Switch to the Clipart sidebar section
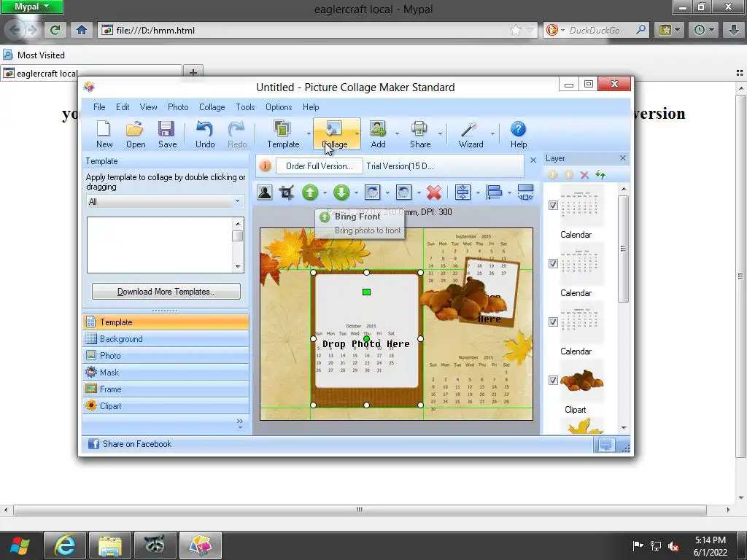This screenshot has width=747, height=560. coord(166,406)
